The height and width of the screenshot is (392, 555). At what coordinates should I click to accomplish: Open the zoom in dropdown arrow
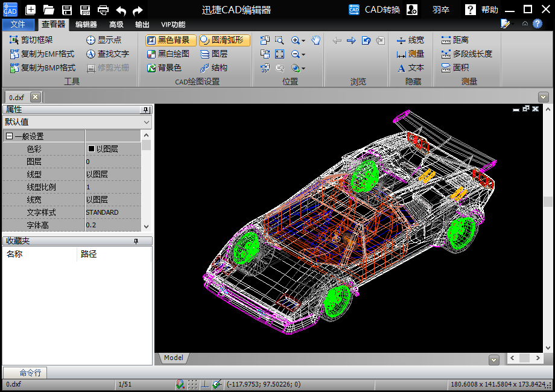point(303,41)
